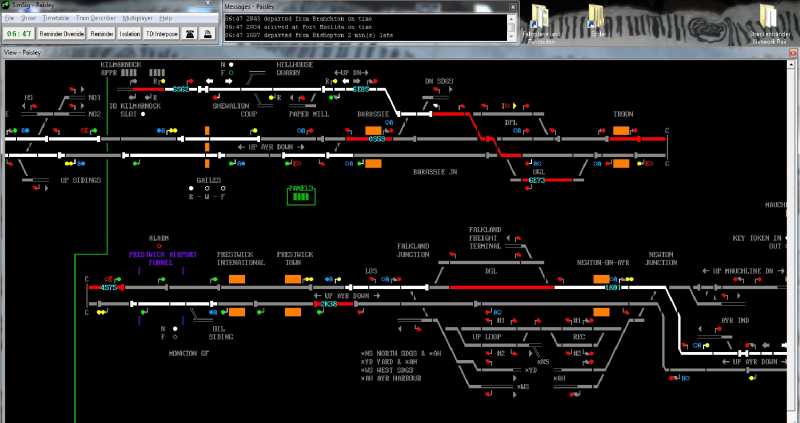Image resolution: width=800 pixels, height=423 pixels.
Task: Click the TD Interpose button
Action: click(x=161, y=34)
